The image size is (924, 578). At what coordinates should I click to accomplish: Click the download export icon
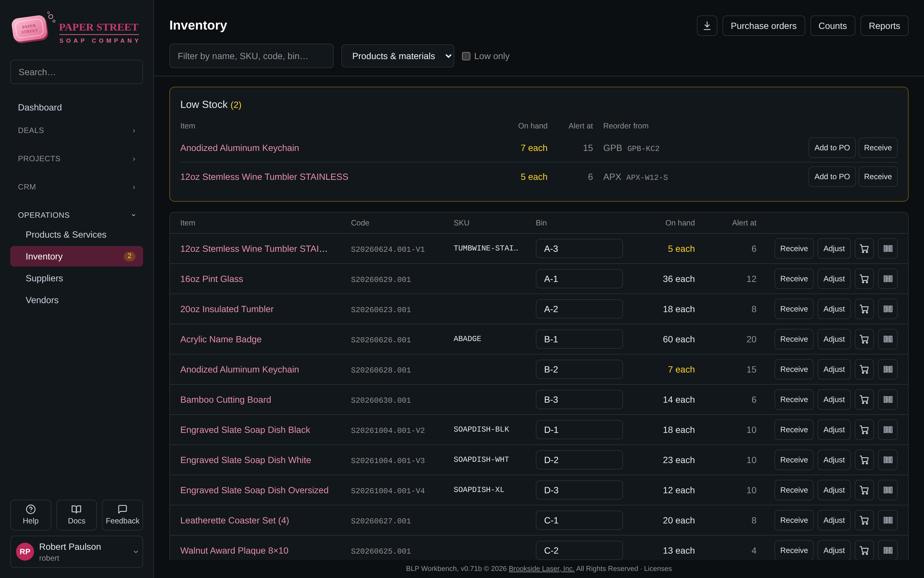point(707,26)
